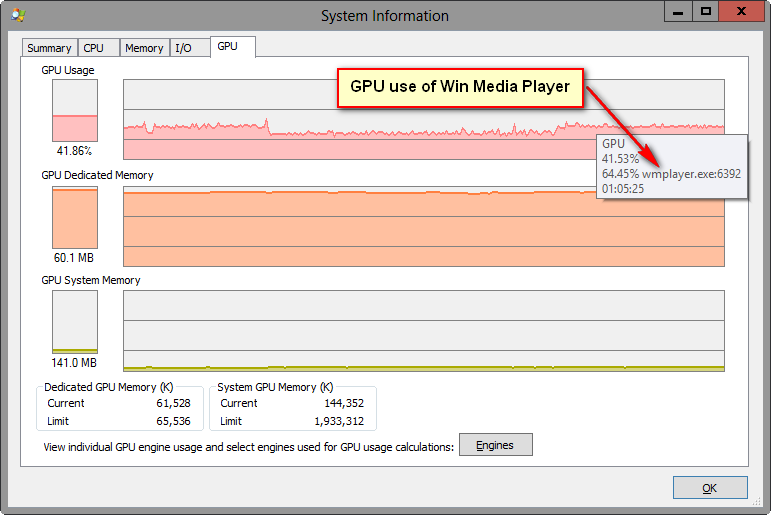Viewport: 771px width, 515px height.
Task: Open the CPU tab
Action: pos(93,48)
